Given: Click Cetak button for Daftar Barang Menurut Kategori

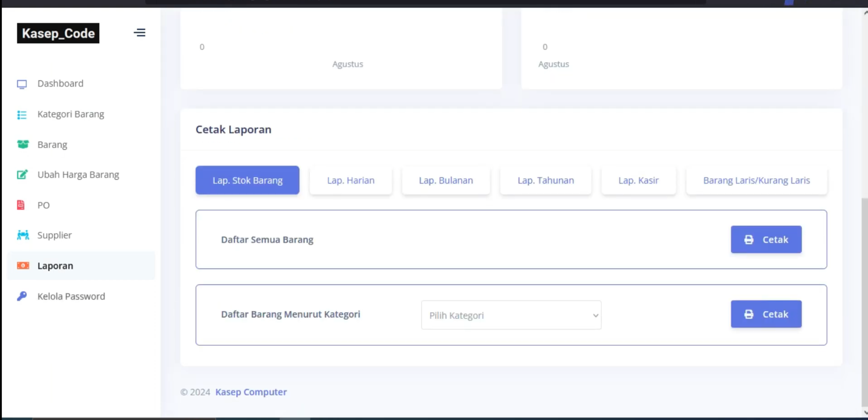Looking at the screenshot, I should (x=766, y=314).
